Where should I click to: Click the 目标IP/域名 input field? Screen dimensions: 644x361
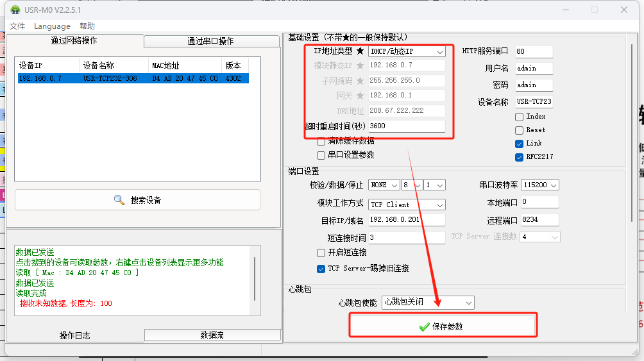pos(407,220)
